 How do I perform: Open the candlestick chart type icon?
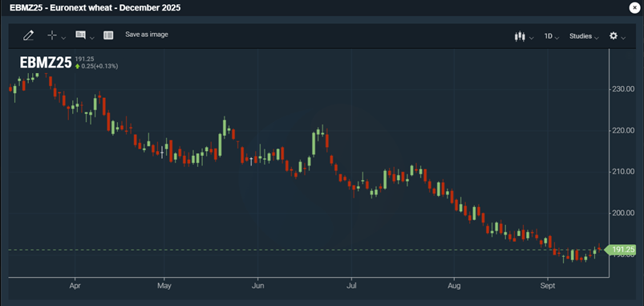tap(520, 36)
